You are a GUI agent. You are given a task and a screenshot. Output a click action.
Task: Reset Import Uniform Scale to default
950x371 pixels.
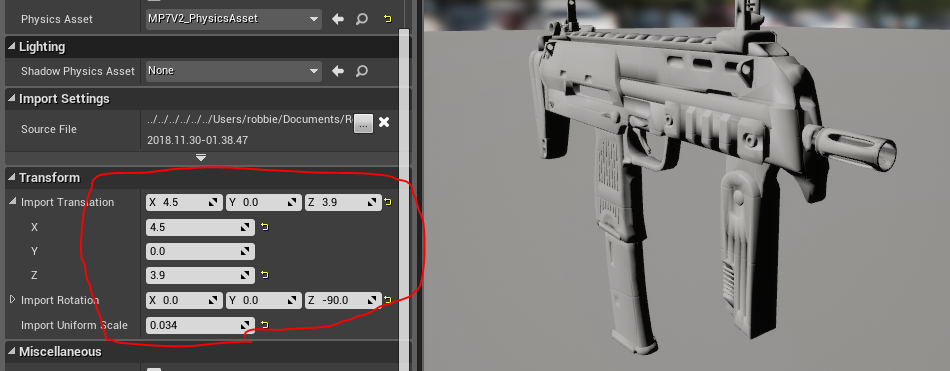265,326
